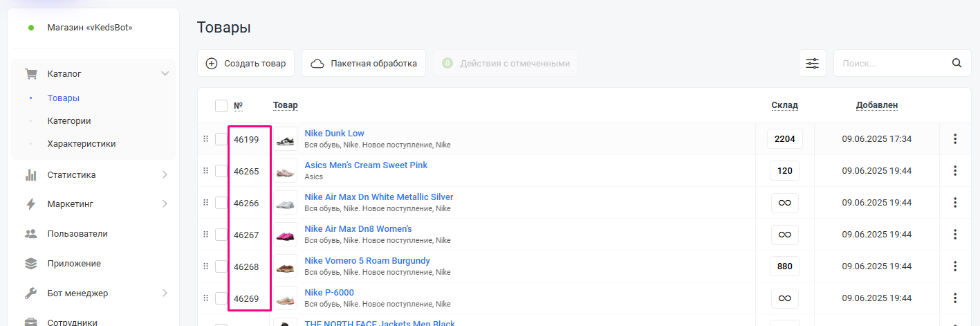
Task: Select checkbox for product 46267
Action: (x=221, y=235)
